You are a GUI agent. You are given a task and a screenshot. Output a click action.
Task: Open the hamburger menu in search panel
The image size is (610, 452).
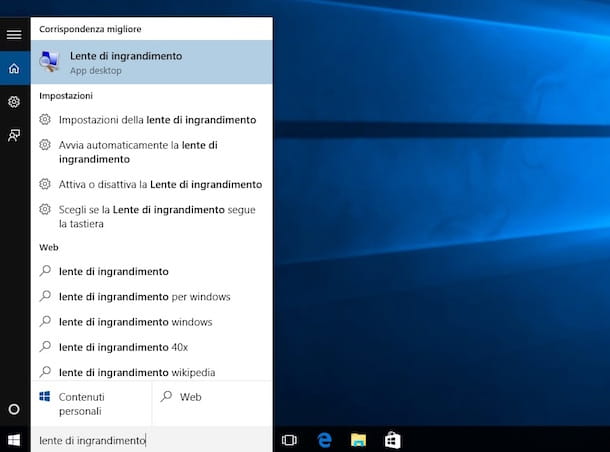tap(14, 35)
